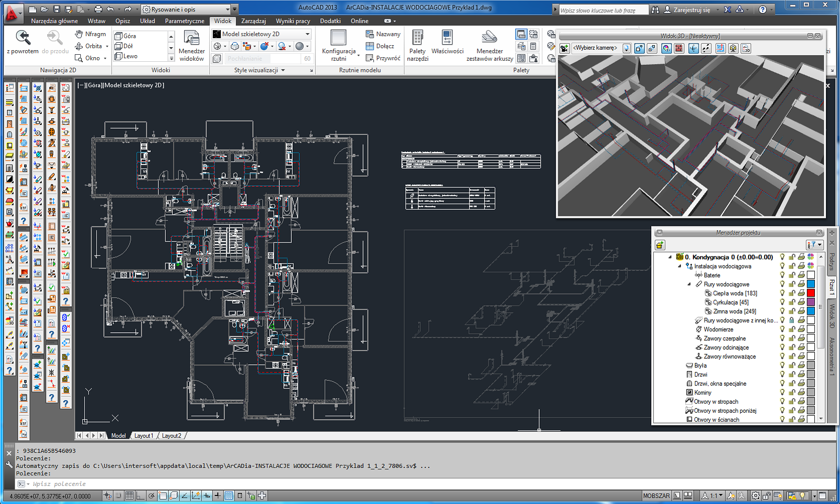Click walk path icon in Widok 3D toolbar
The image size is (840, 504).
(x=706, y=48)
